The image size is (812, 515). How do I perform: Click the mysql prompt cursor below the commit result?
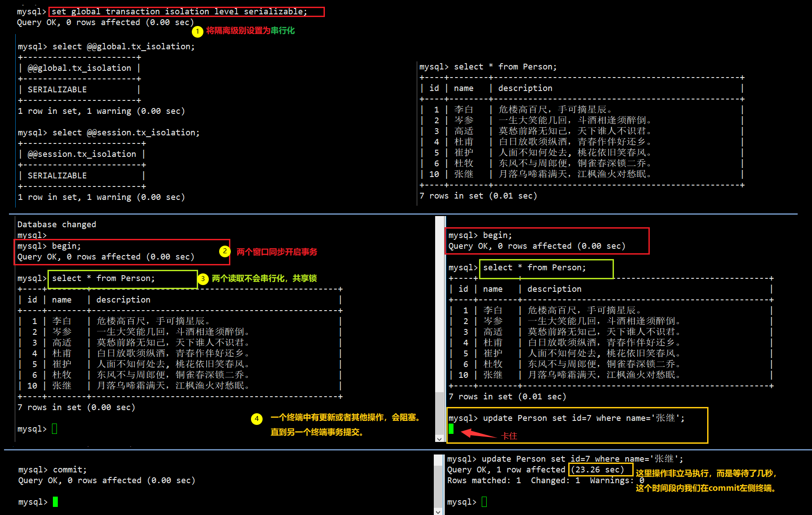click(x=55, y=502)
